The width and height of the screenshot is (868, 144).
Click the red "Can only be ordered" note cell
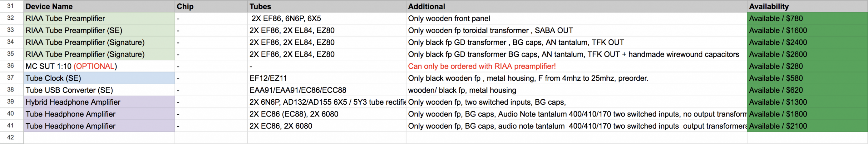click(x=576, y=66)
